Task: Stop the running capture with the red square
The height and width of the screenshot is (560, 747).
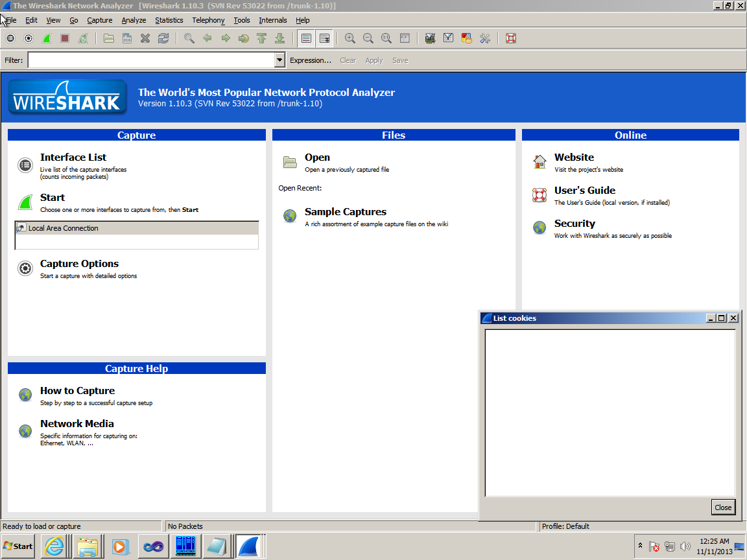Action: click(x=65, y=39)
